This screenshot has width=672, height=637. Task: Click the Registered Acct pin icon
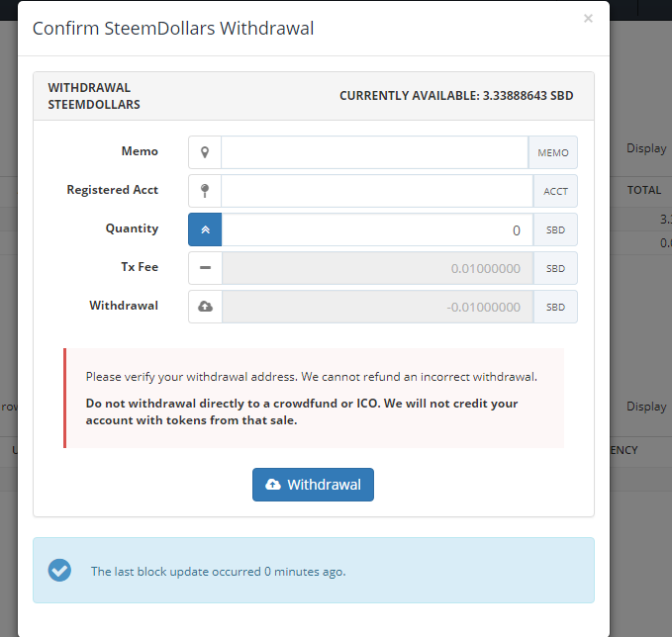pos(205,191)
